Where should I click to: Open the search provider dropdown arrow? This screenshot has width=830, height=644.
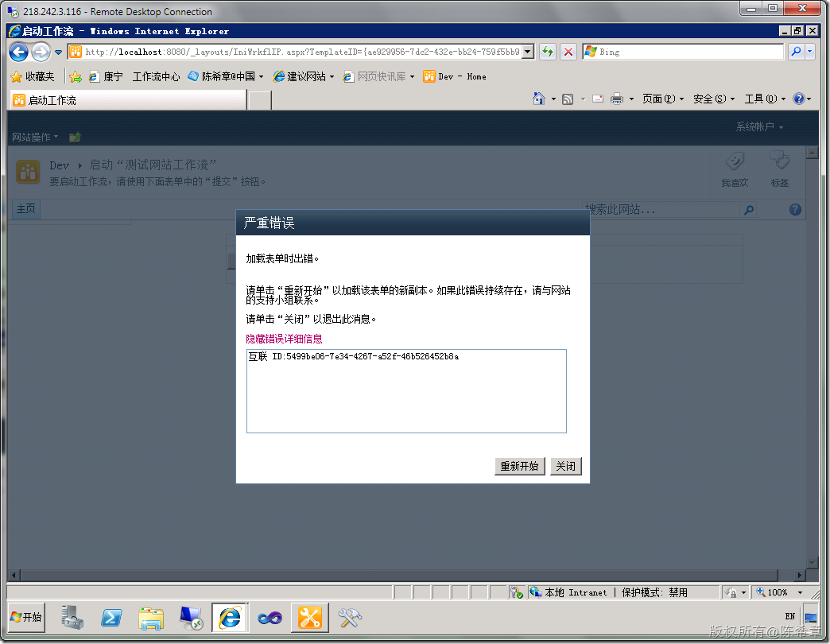click(x=810, y=52)
